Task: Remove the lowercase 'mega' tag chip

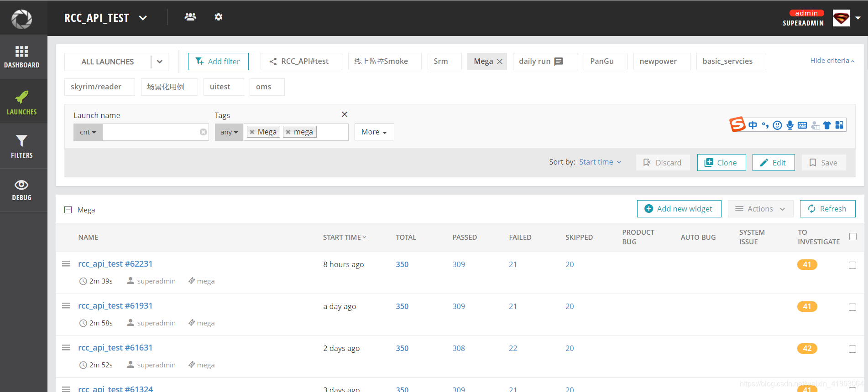Action: [x=288, y=132]
